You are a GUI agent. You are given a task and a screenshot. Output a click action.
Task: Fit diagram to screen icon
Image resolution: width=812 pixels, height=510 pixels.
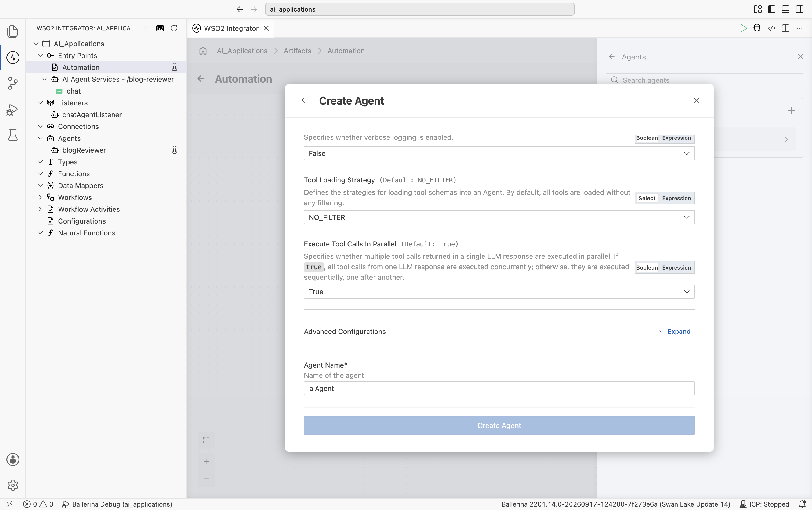pyautogui.click(x=206, y=440)
